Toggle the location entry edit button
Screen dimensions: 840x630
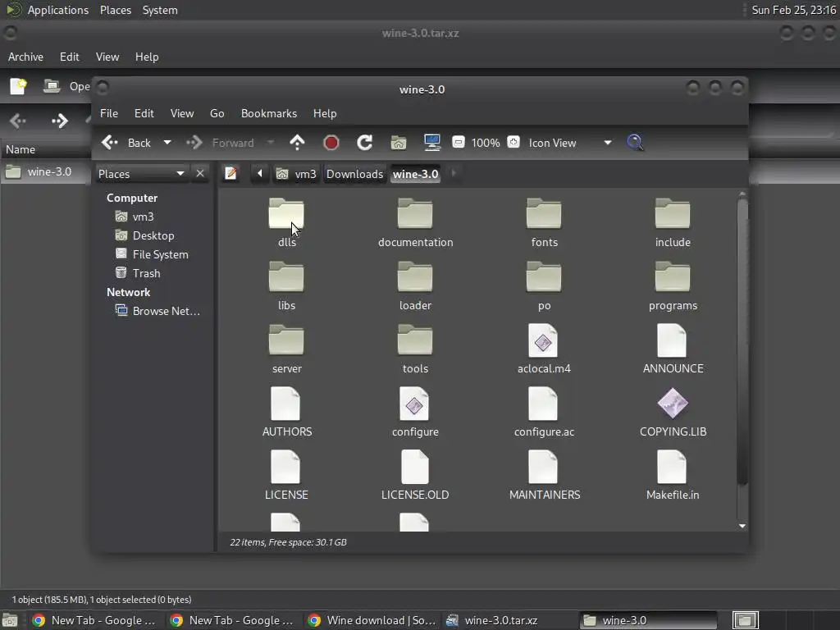pos(231,174)
